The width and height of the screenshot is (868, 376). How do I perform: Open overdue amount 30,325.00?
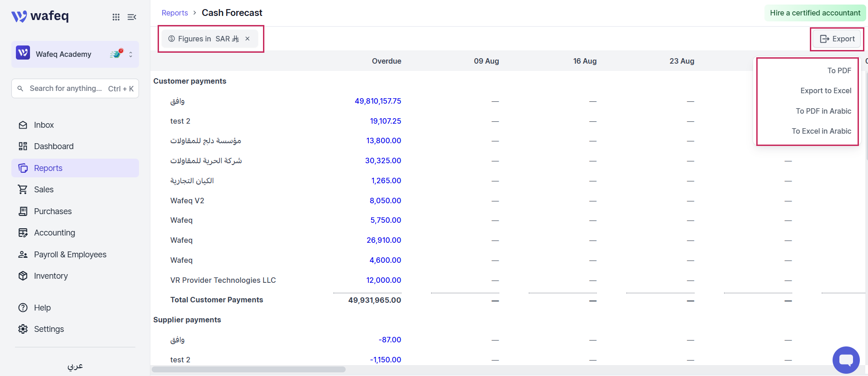pyautogui.click(x=383, y=160)
